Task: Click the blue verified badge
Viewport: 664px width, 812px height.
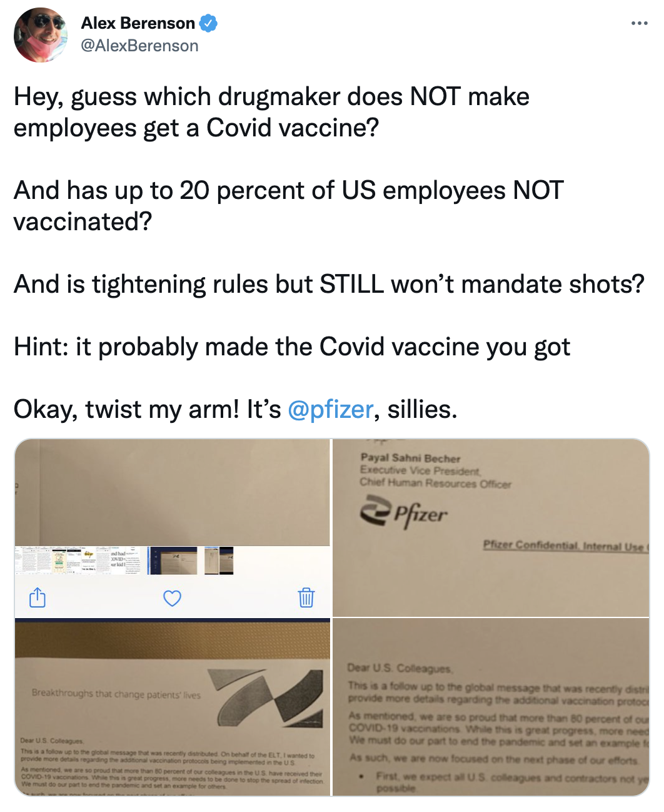Action: click(208, 24)
